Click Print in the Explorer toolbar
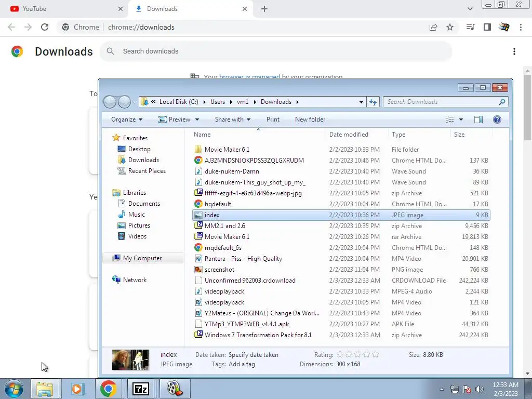This screenshot has height=399, width=532. tap(273, 119)
